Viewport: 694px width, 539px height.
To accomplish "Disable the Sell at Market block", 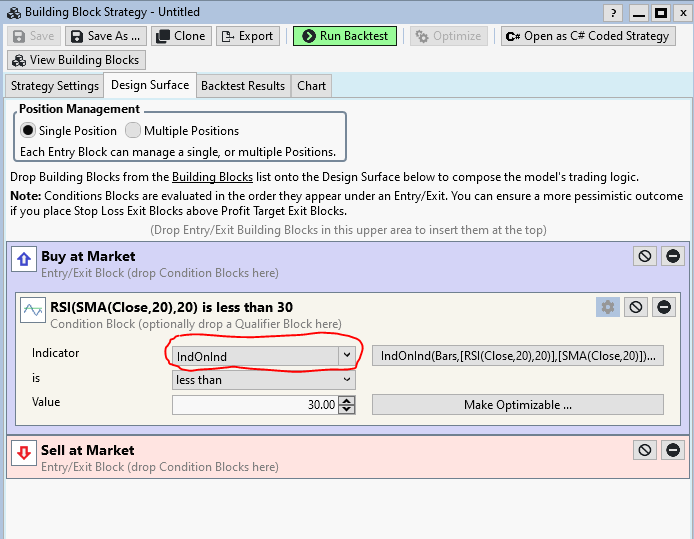I will pos(645,450).
